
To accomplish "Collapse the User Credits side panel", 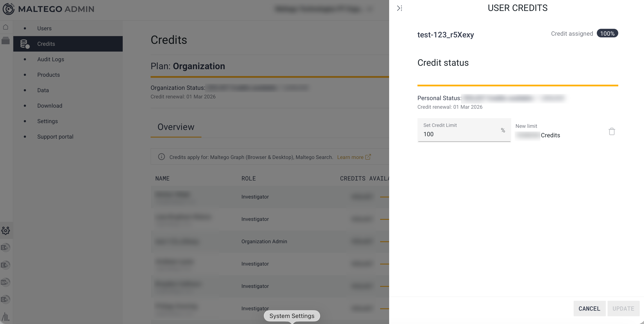I will tap(399, 8).
